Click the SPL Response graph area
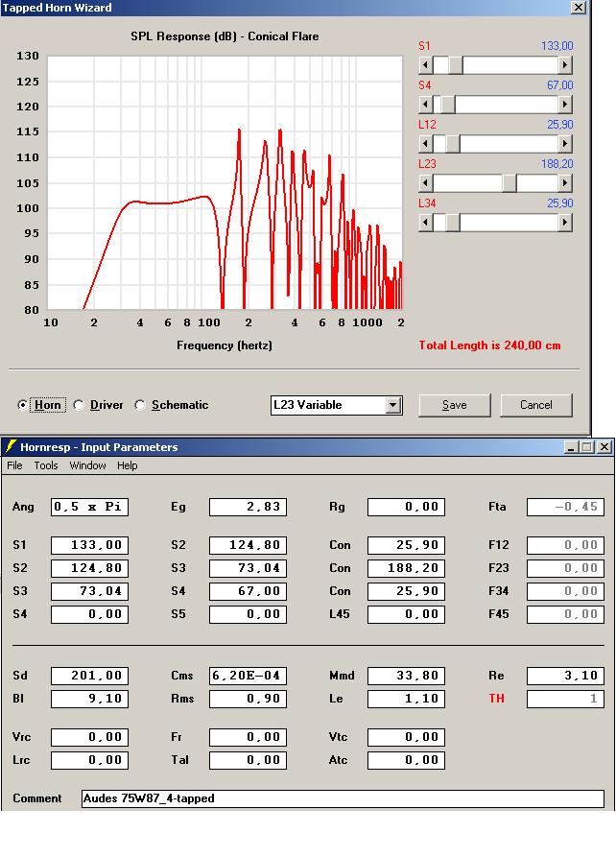Viewport: 616px width, 857px height. (x=225, y=182)
